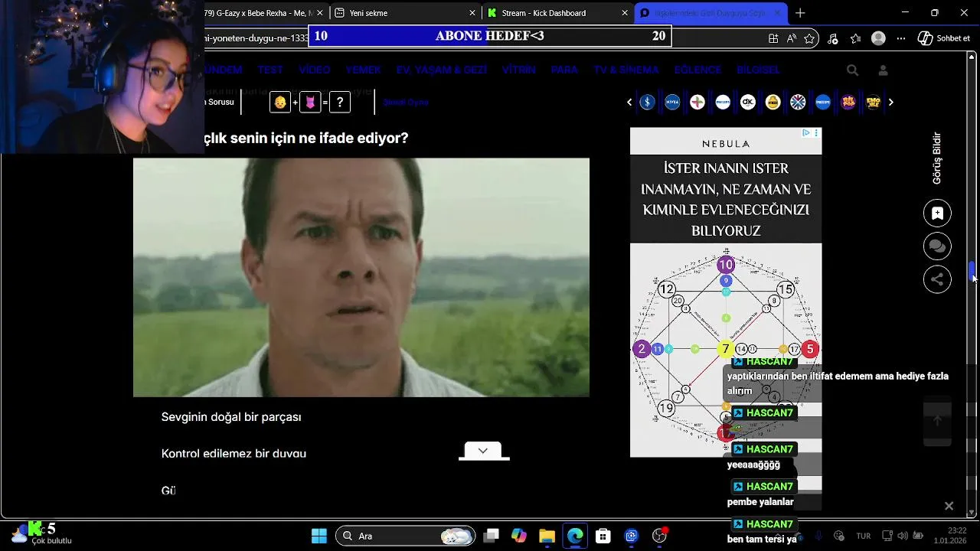This screenshot has width=980, height=551.
Task: Open the VİTRİN menu item
Action: tap(519, 70)
